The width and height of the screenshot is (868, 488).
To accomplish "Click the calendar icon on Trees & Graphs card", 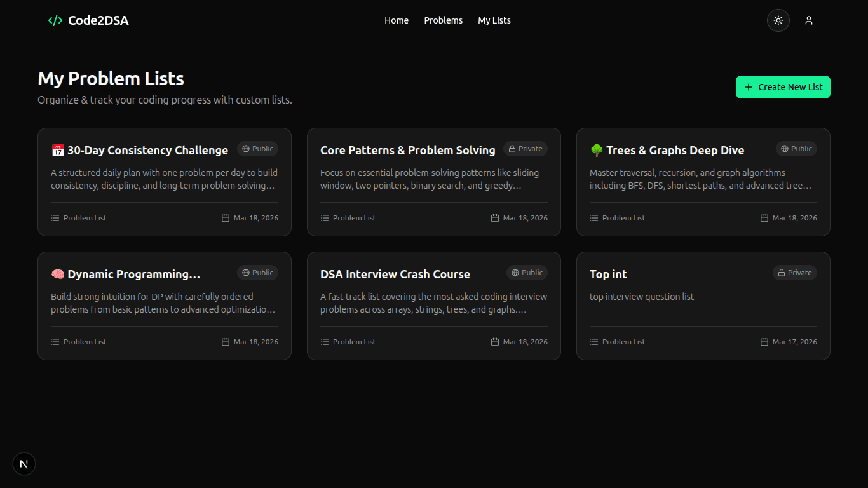I will point(764,218).
